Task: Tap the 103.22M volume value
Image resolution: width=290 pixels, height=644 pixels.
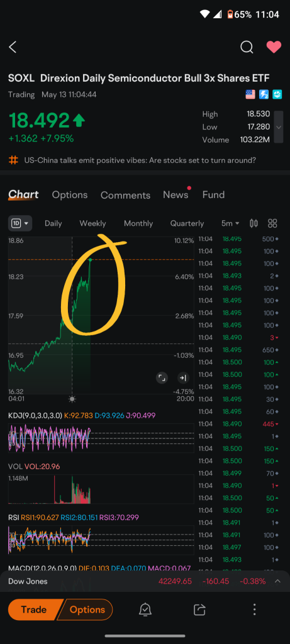Action: [255, 140]
